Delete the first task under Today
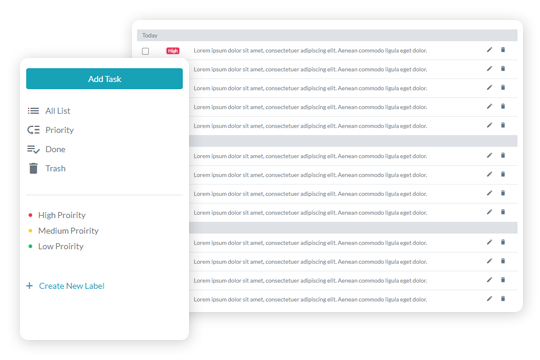540x360 pixels. [503, 50]
